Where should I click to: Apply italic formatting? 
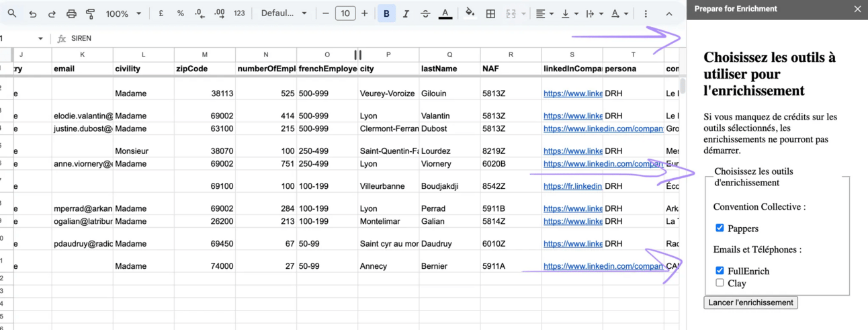(406, 13)
